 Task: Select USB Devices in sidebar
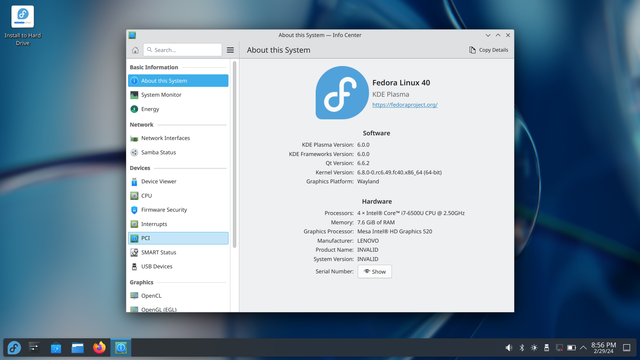(x=178, y=267)
